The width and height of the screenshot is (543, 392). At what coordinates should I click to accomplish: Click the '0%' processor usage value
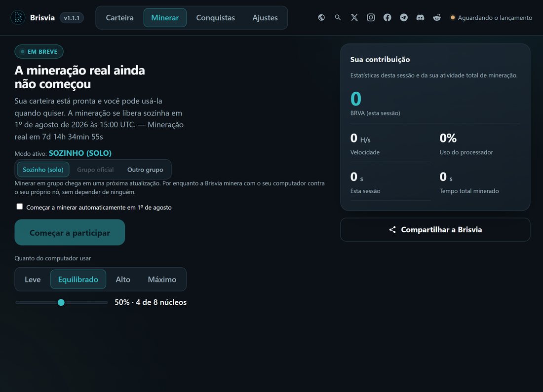(x=448, y=138)
